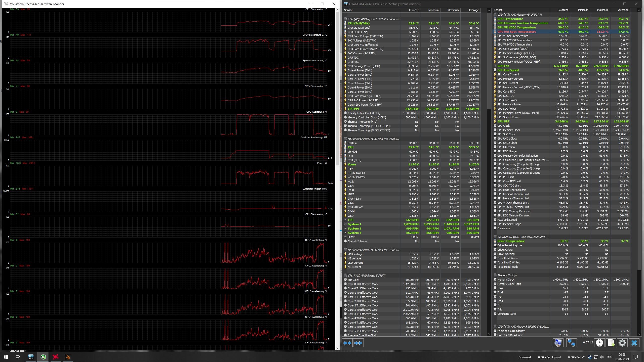Click right pane Sensor column header
Screen dimensions: 644x362
coord(521,10)
